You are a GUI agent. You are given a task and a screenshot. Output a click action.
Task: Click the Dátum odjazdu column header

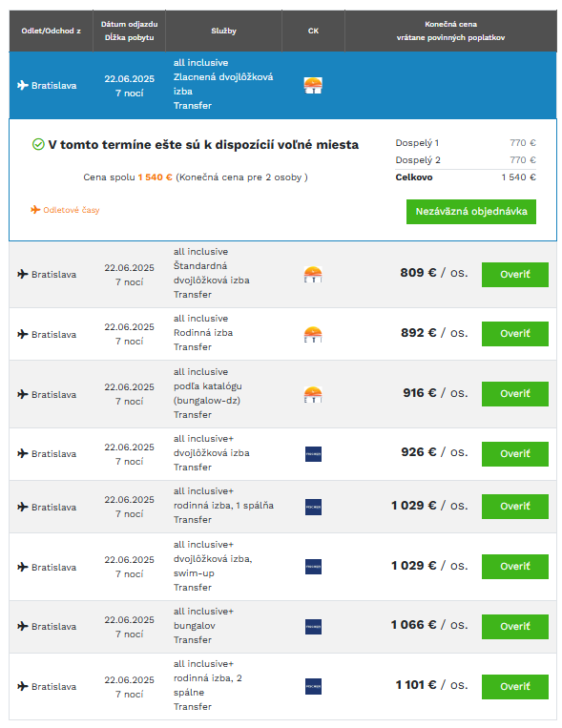(129, 31)
